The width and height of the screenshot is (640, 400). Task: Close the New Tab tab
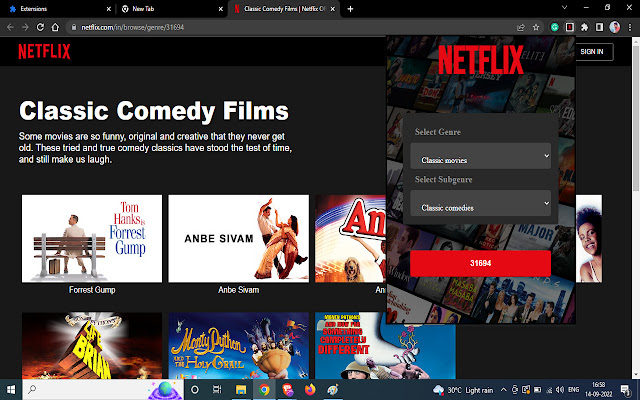pyautogui.click(x=221, y=9)
